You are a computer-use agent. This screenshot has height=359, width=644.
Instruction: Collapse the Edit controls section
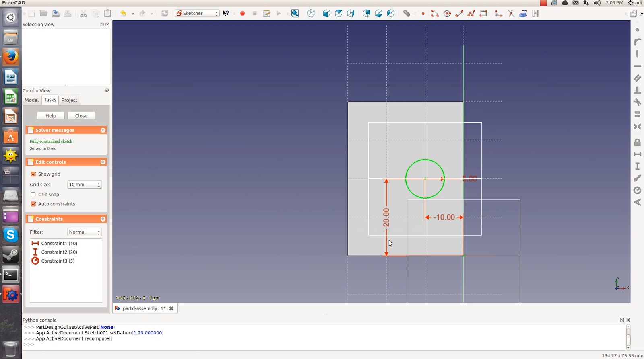click(x=103, y=162)
